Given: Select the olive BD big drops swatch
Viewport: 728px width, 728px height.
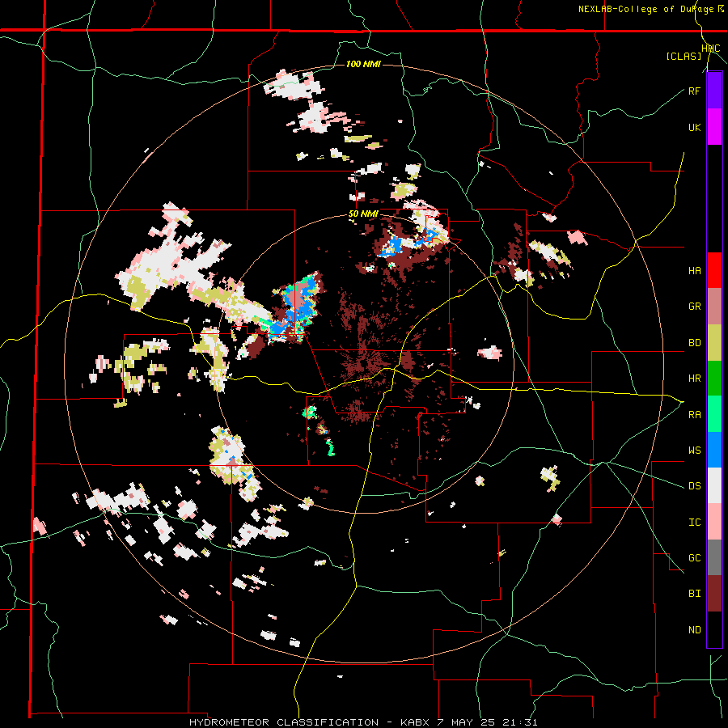Looking at the screenshot, I should click(x=714, y=343).
